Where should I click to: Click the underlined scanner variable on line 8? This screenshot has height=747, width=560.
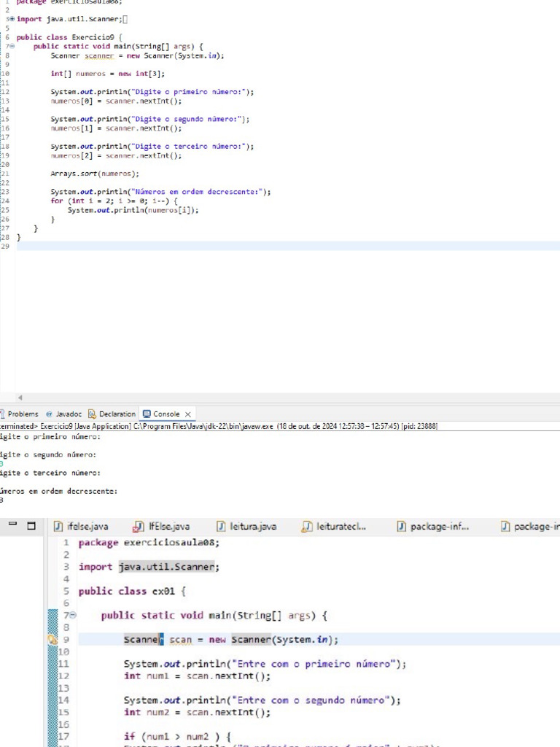tap(99, 55)
